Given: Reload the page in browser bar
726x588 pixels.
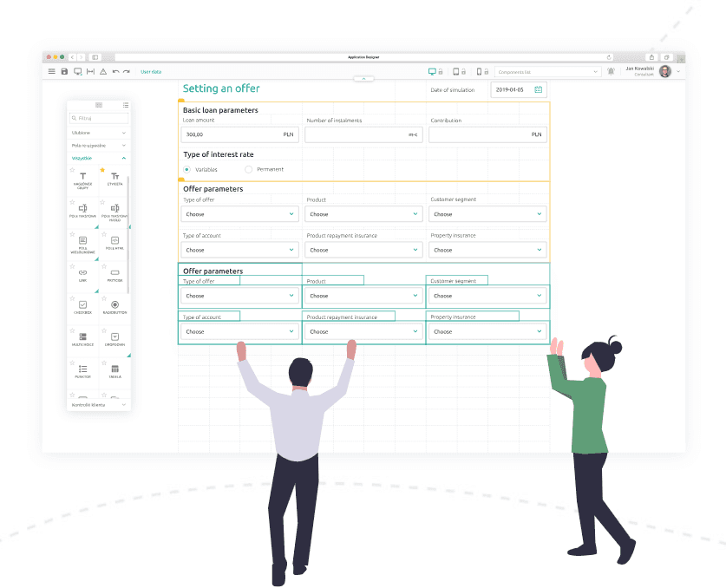Looking at the screenshot, I should click(609, 57).
